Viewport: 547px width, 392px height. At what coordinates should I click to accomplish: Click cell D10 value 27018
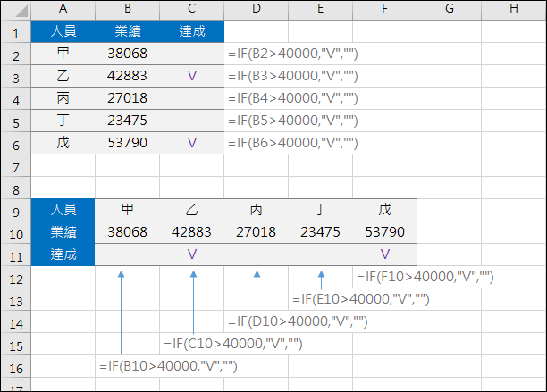pos(256,231)
